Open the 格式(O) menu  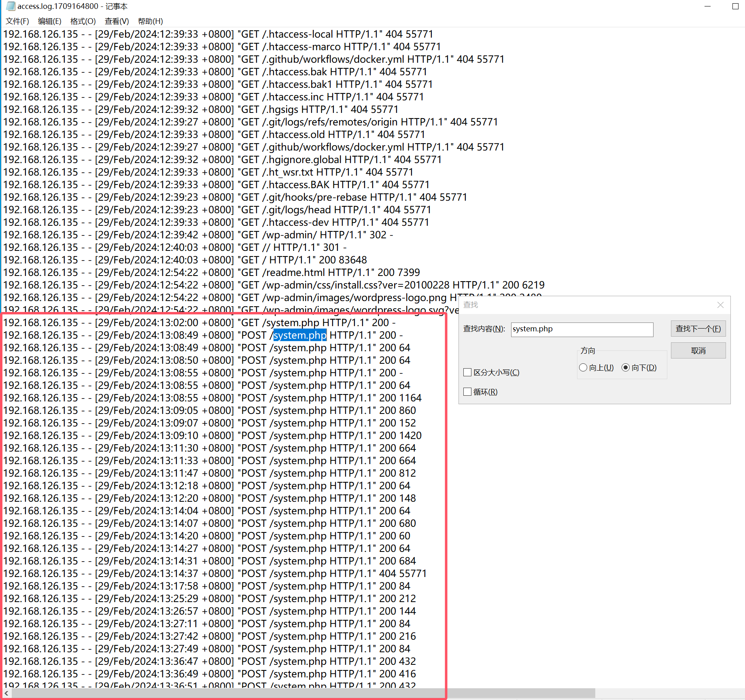click(83, 21)
